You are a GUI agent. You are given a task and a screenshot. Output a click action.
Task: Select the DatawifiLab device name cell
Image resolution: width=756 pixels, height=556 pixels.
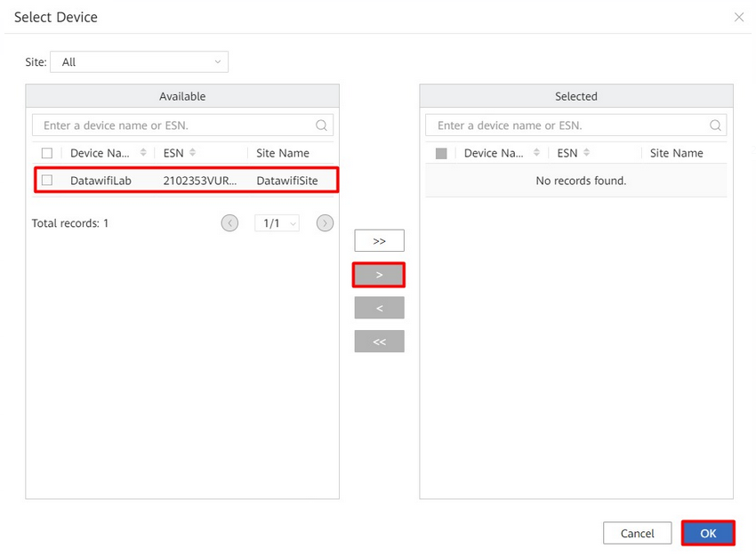coord(101,181)
